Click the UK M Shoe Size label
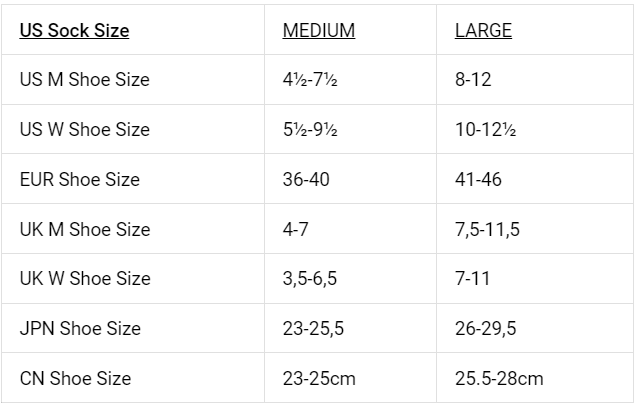 click(x=84, y=229)
